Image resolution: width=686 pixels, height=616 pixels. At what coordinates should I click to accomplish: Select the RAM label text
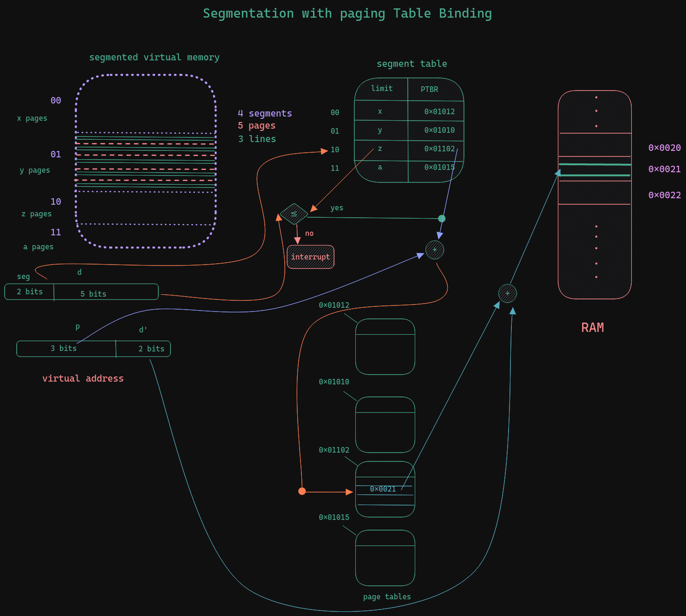tap(593, 328)
